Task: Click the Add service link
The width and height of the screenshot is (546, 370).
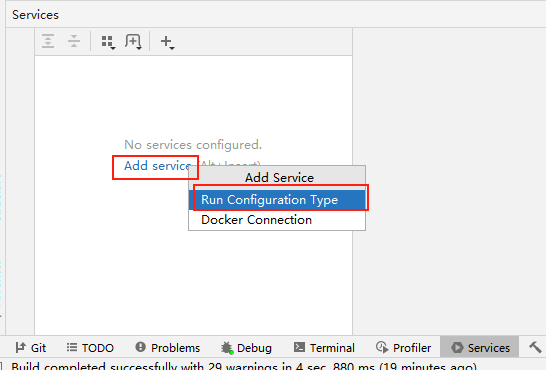Action: click(x=158, y=166)
